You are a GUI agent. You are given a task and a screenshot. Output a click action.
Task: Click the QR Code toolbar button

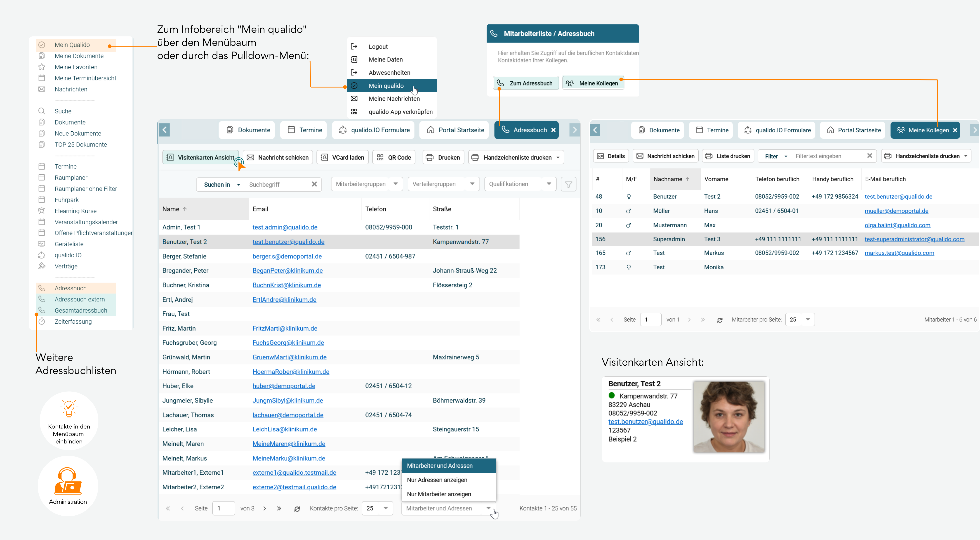coord(394,158)
